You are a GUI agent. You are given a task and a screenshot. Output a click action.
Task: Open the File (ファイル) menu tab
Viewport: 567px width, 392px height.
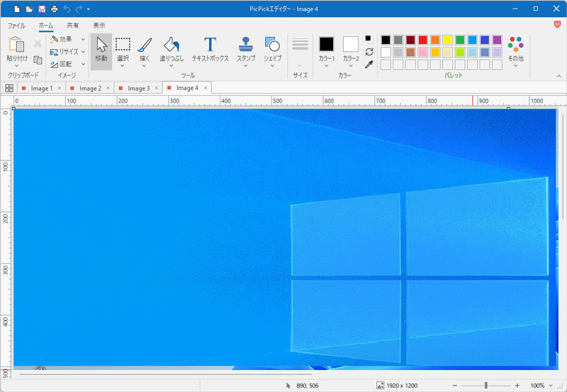point(16,26)
